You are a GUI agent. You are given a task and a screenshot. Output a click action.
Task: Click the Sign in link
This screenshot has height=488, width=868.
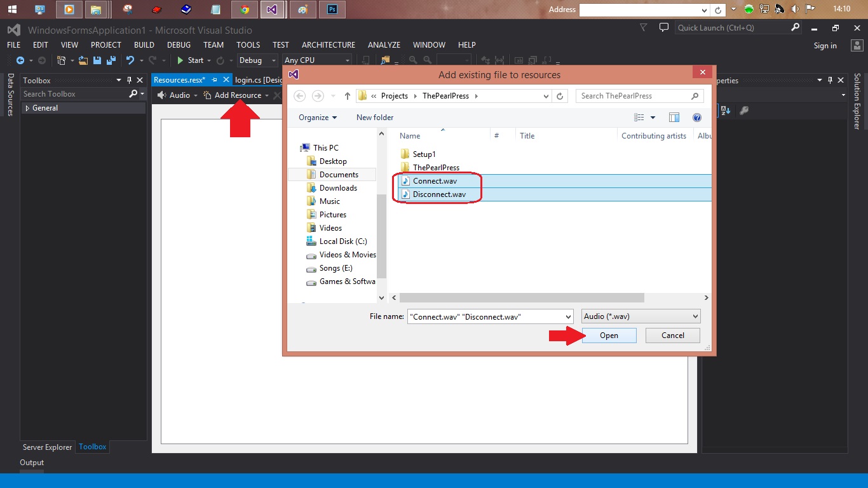825,46
